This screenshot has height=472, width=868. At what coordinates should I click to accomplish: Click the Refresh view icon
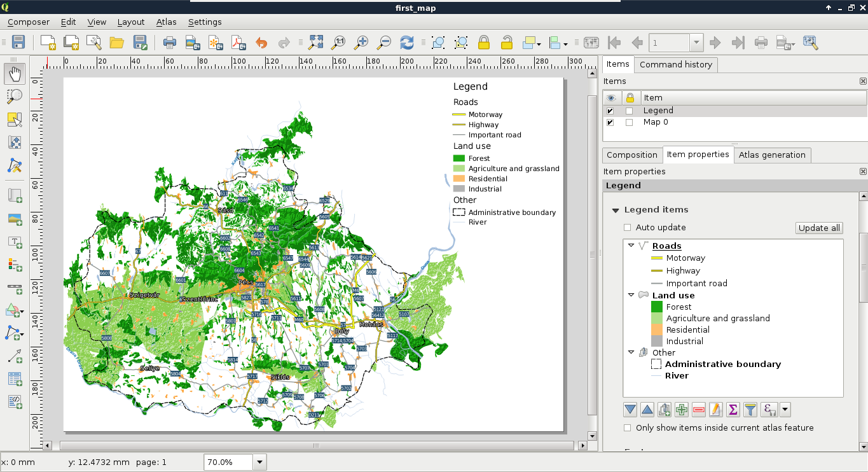point(406,43)
